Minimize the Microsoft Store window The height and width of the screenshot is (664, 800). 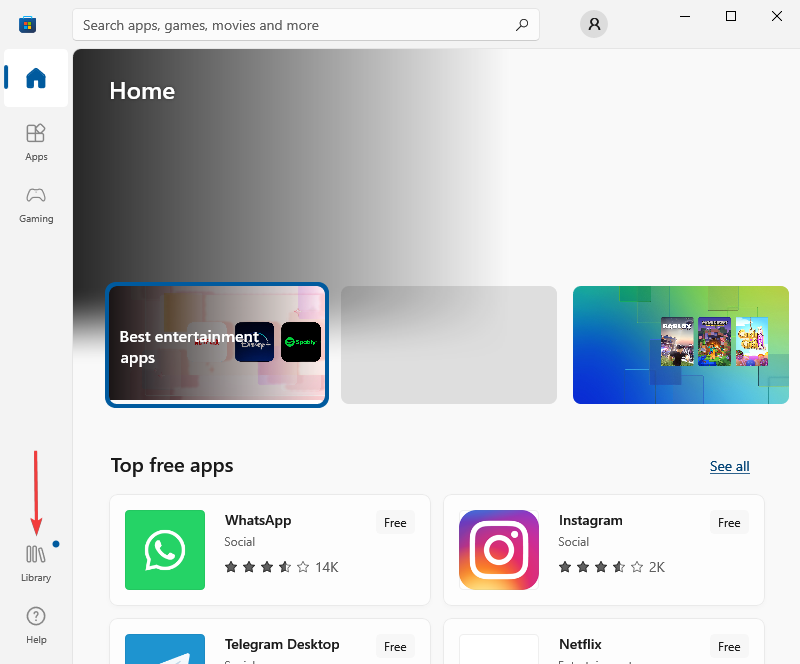(685, 16)
